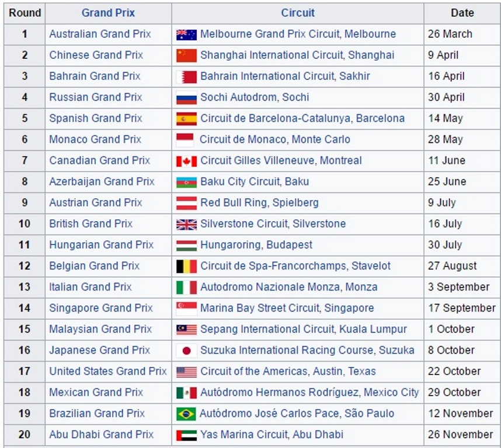Screen dimensions: 501x448
Task: Open the Singapore Grand Prix link
Action: tap(100, 307)
